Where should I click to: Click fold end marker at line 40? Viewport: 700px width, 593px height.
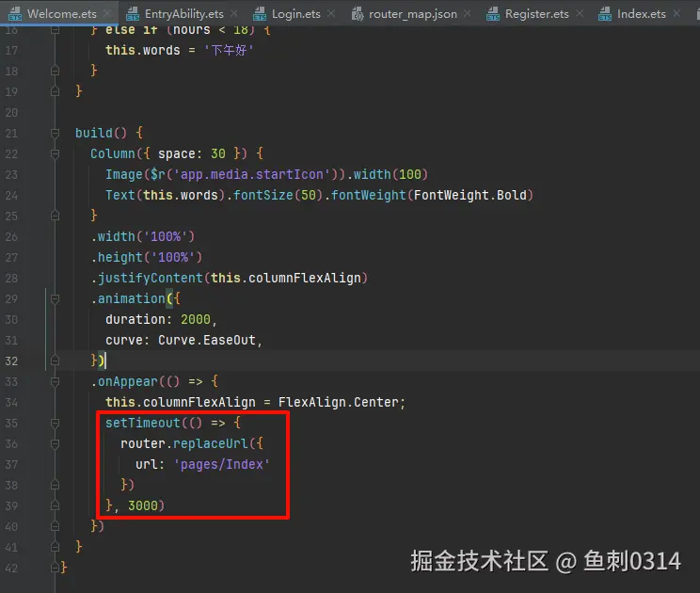55,526
